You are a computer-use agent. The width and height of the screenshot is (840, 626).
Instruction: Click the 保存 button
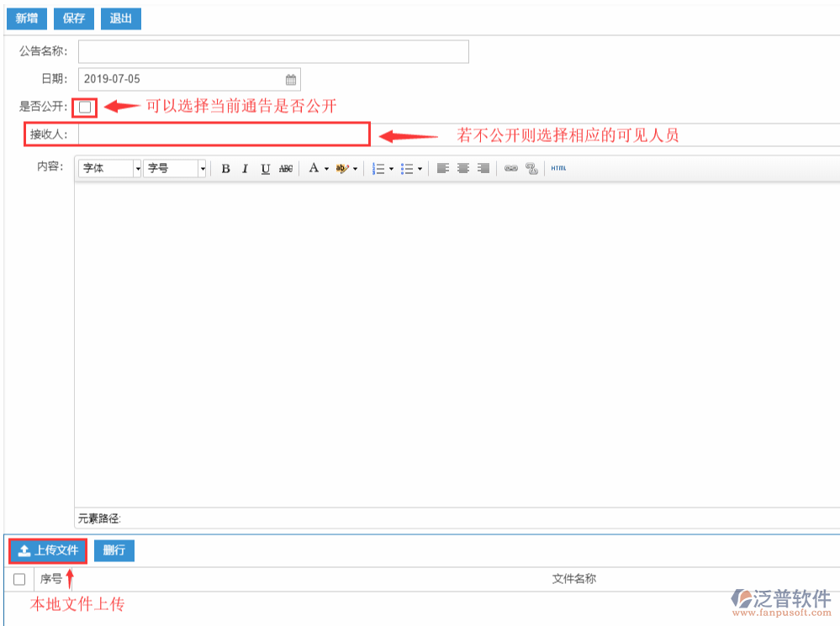(73, 18)
